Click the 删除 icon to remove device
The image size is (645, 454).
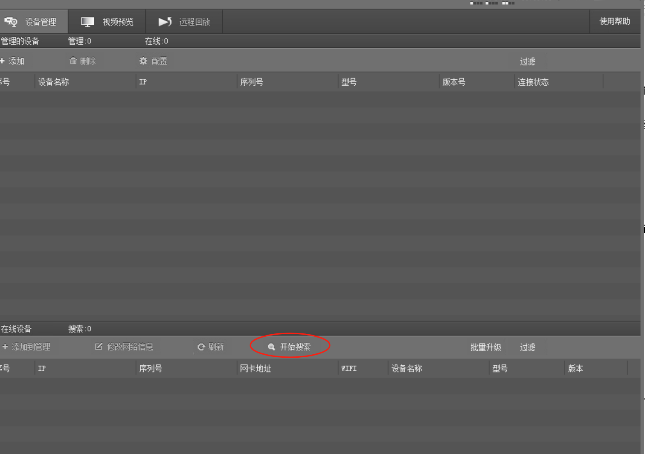pyautogui.click(x=73, y=61)
